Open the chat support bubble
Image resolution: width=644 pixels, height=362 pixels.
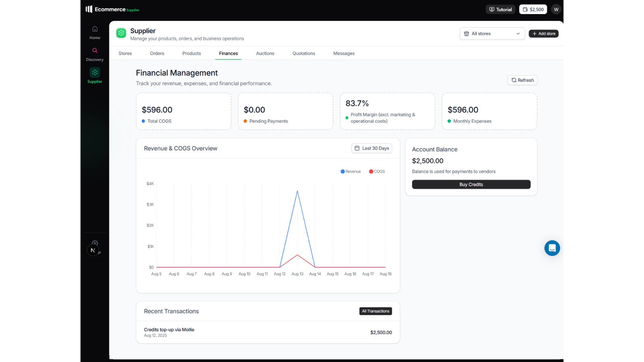[552, 248]
